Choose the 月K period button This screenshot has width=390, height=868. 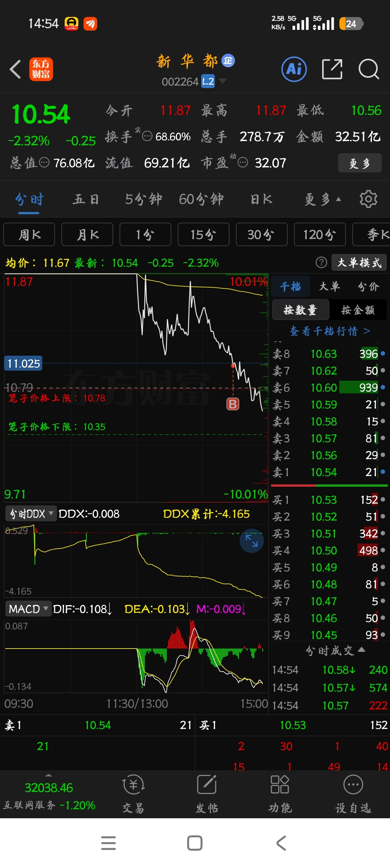pos(87,234)
